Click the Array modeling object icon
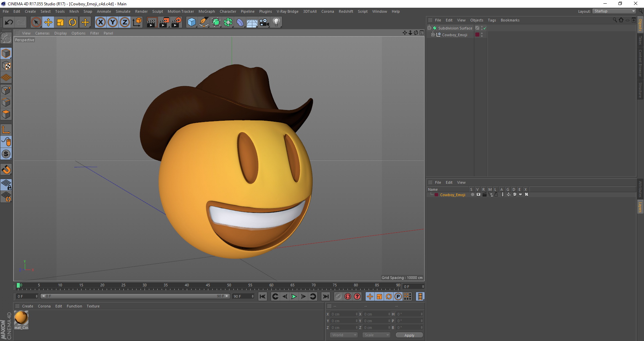The height and width of the screenshot is (341, 644). click(228, 22)
